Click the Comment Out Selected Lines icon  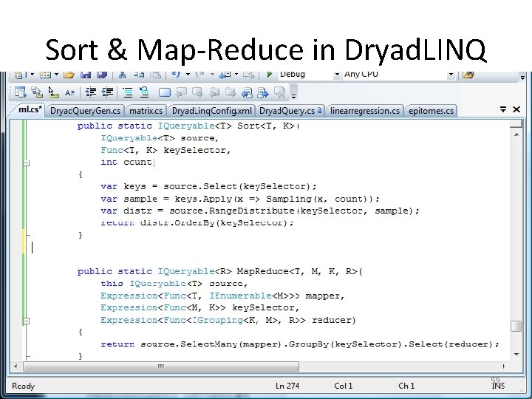[x=128, y=92]
